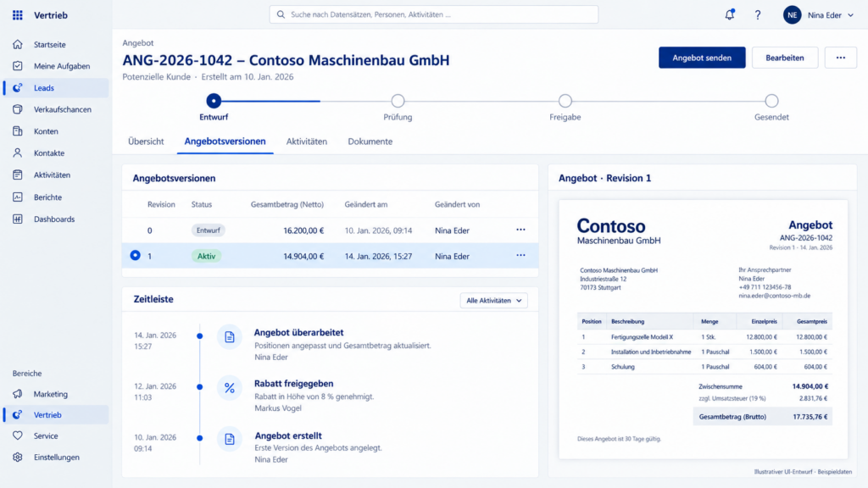Click the Rabatt freigegeben timeline title
The width and height of the screenshot is (868, 488).
[294, 384]
